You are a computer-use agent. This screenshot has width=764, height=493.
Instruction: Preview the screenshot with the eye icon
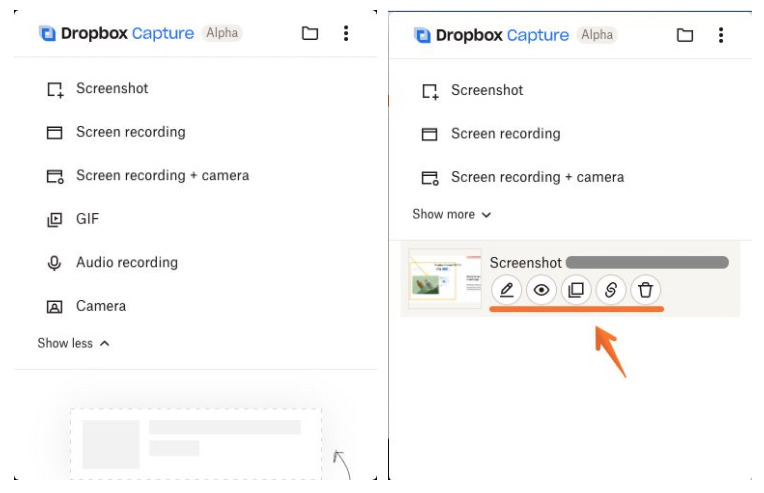541,290
